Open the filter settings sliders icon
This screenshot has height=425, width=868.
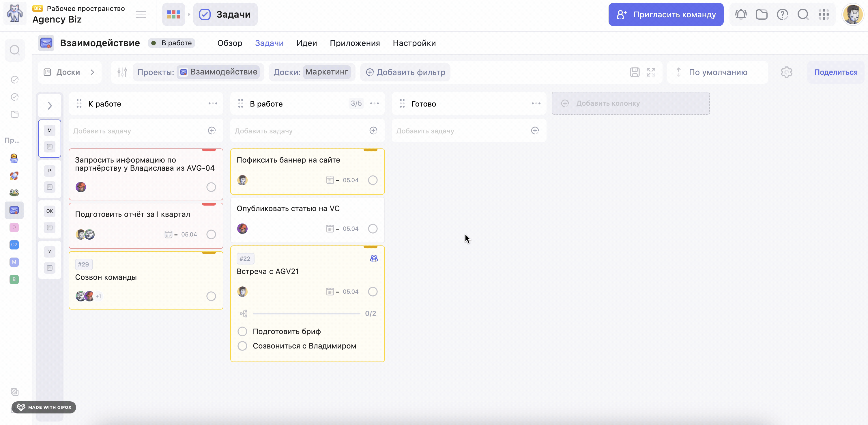point(122,72)
